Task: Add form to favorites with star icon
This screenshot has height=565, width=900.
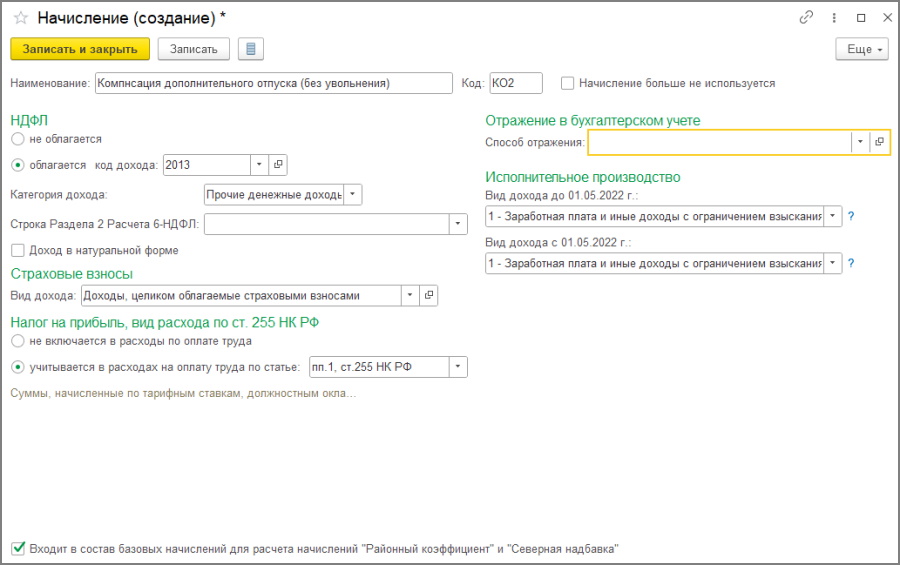Action: coord(21,18)
